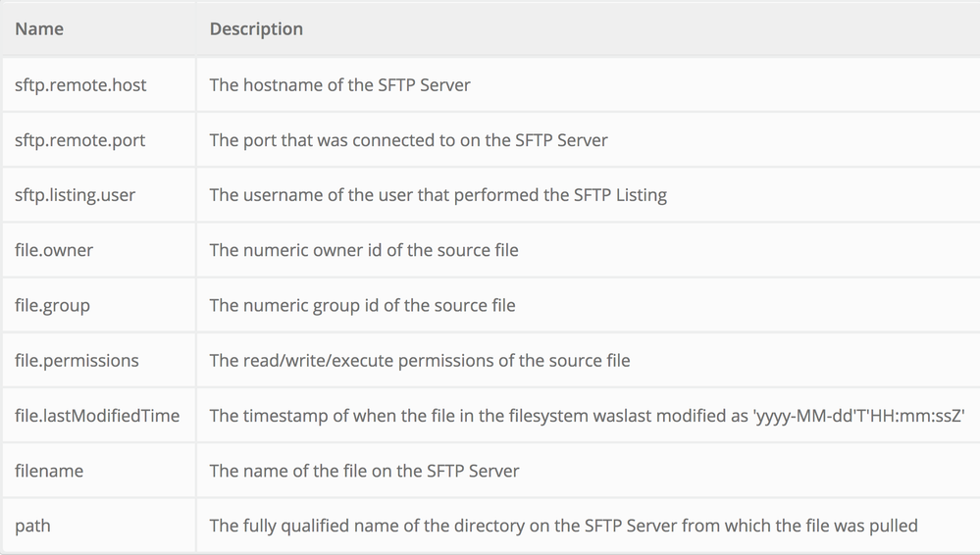The image size is (980, 555).
Task: Click the hostname of the SFTP Server description
Action: click(339, 85)
